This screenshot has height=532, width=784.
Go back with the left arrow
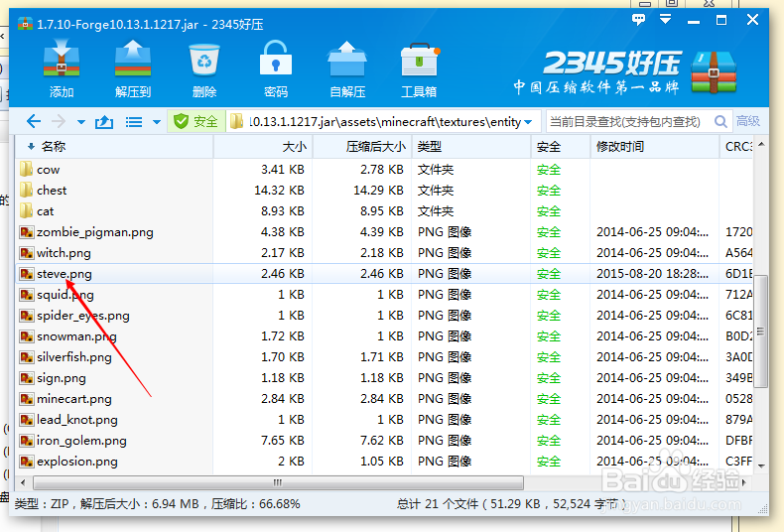coord(34,121)
